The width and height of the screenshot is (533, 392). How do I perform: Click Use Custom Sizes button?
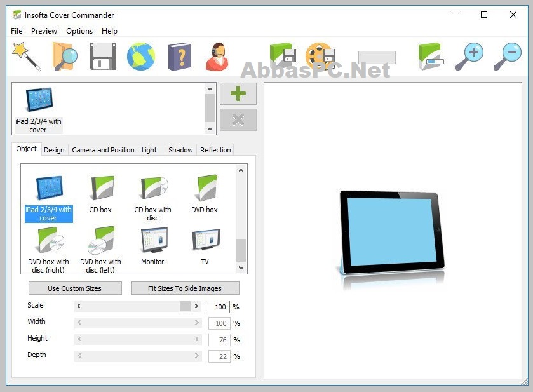(75, 288)
